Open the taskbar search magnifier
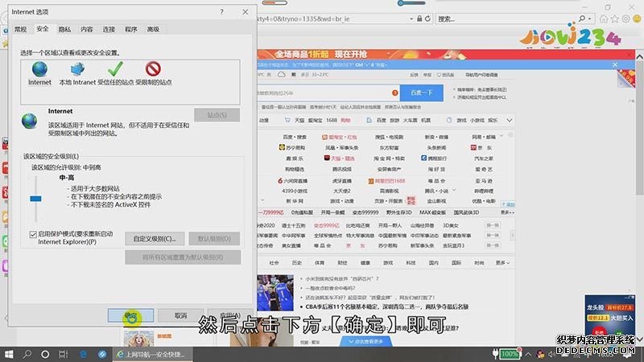The height and width of the screenshot is (362, 644). click(27, 354)
